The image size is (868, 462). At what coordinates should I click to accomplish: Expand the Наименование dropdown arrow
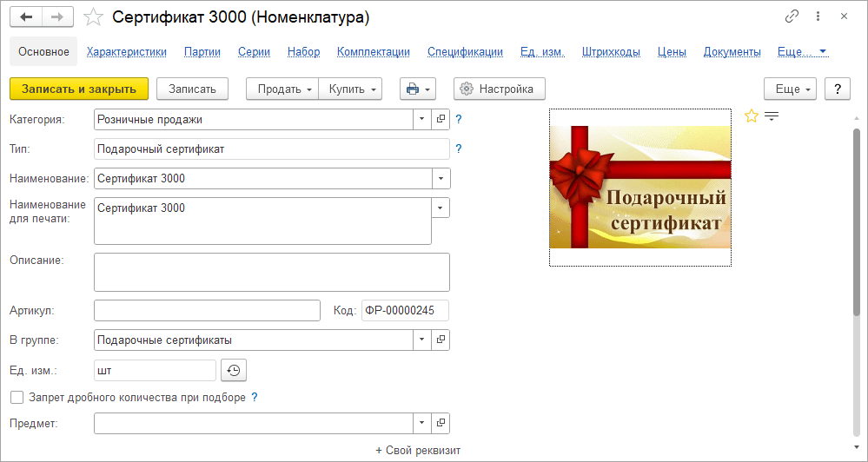[x=441, y=179]
